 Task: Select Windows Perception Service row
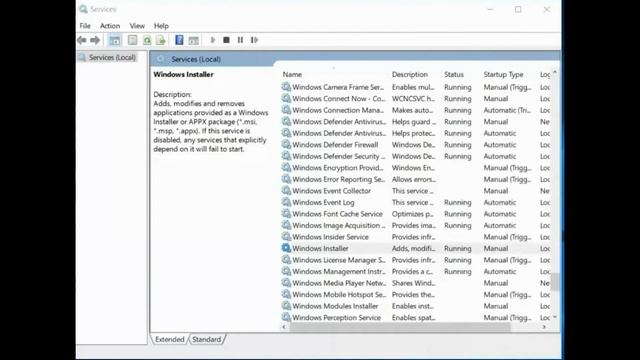[x=416, y=317]
